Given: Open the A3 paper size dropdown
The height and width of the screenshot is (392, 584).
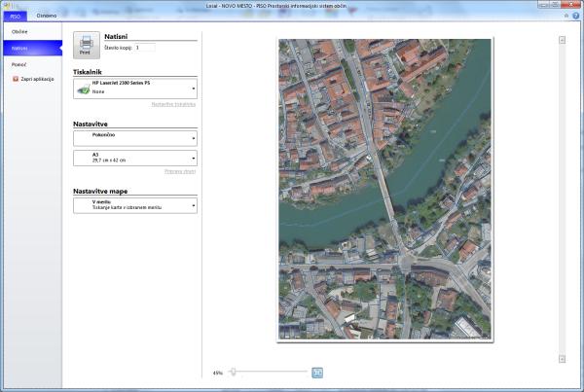Looking at the screenshot, I should click(x=194, y=158).
